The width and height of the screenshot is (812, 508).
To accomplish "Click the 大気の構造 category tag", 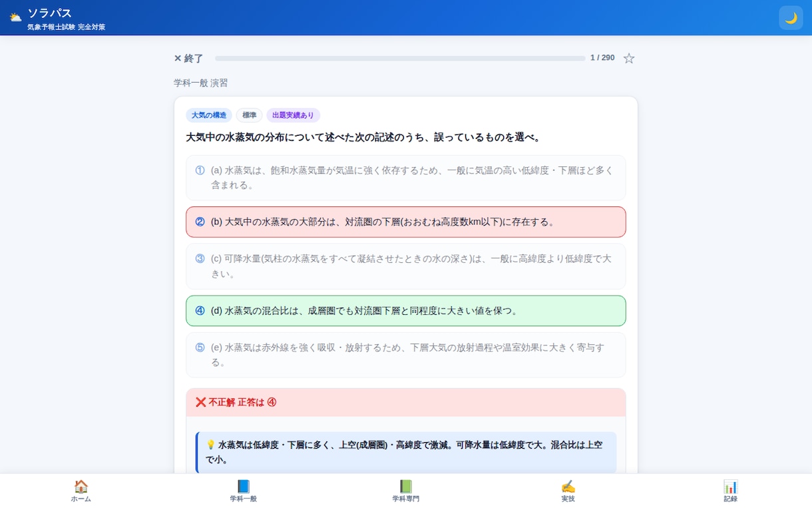I will coord(209,115).
